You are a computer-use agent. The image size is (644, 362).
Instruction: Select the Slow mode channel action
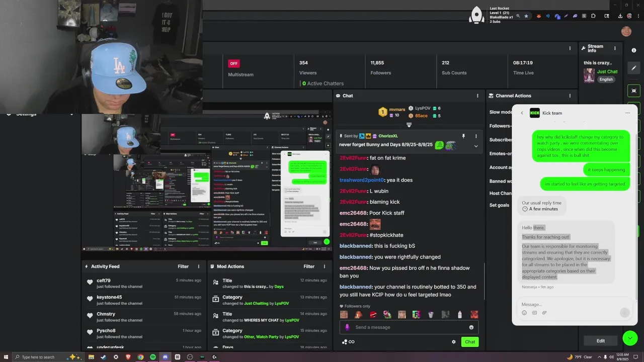click(x=501, y=112)
